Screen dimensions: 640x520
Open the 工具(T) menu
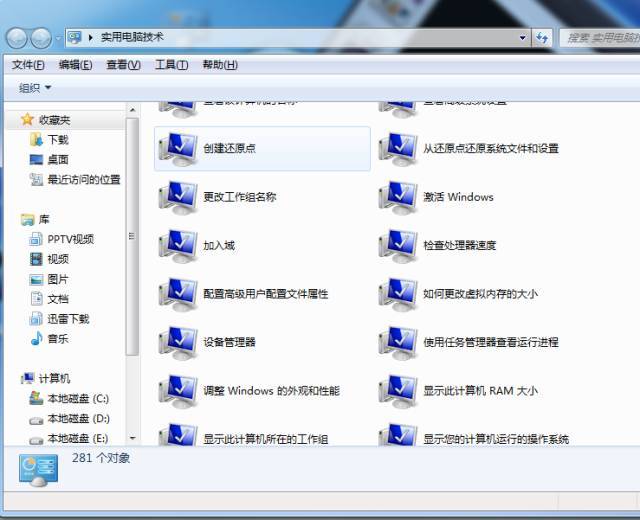coord(171,65)
